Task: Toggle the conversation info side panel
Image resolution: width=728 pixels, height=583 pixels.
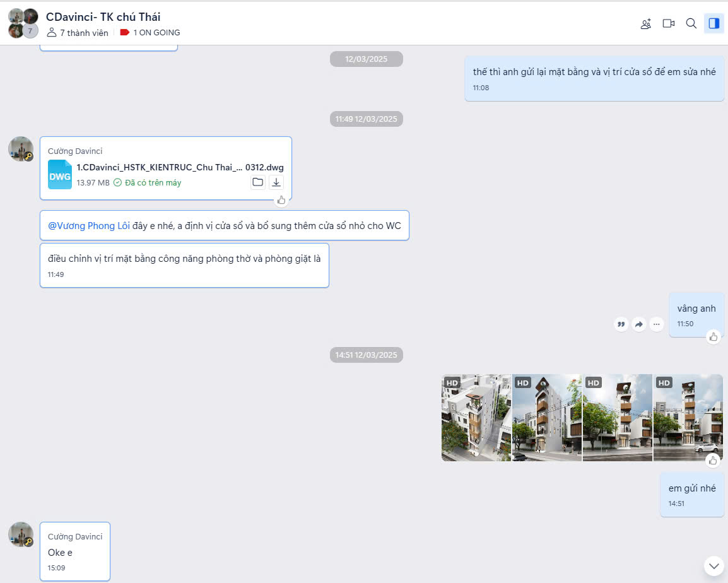Action: 713,23
